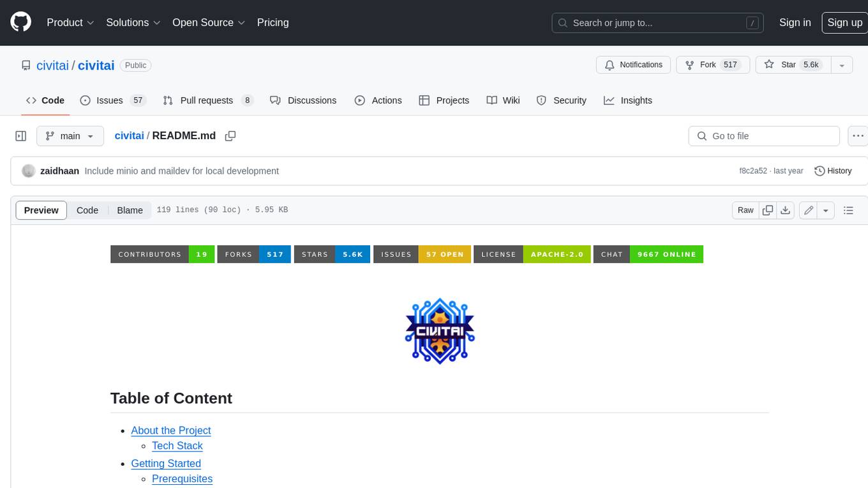Open zaidhaan's avatar

coord(28,171)
